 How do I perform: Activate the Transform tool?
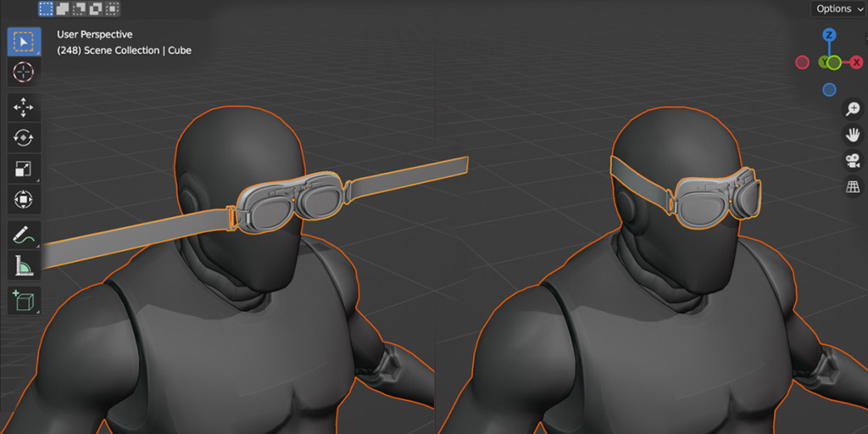click(x=24, y=200)
